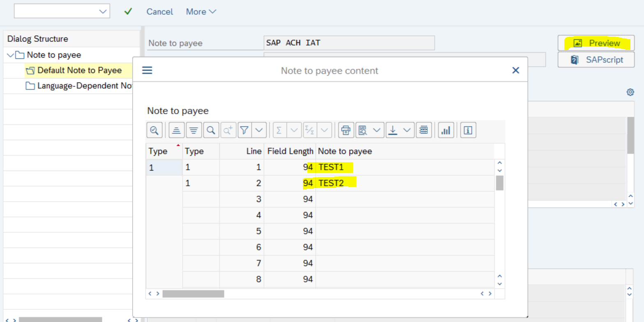
Task: Close the Note to payee content dialog
Action: (x=516, y=71)
